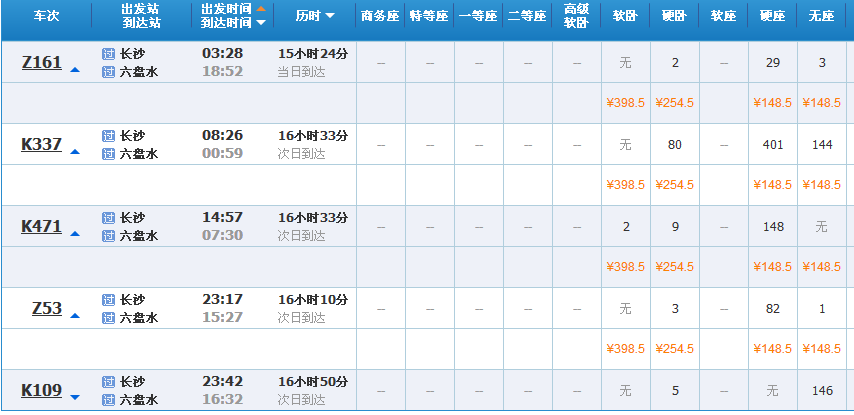
Task: Select 硬座 count 82 for Z53
Action: [x=773, y=309]
